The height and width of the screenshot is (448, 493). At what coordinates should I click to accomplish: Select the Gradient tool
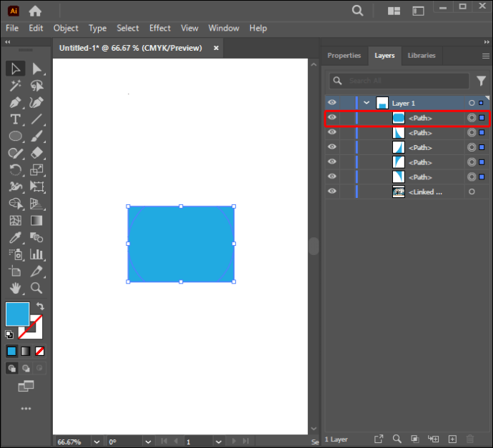[36, 221]
